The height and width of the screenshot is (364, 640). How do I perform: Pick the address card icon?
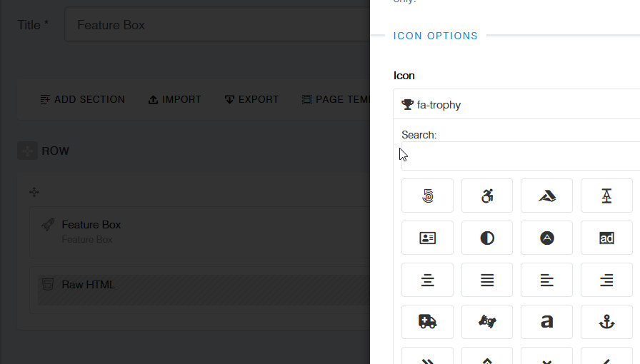click(427, 238)
